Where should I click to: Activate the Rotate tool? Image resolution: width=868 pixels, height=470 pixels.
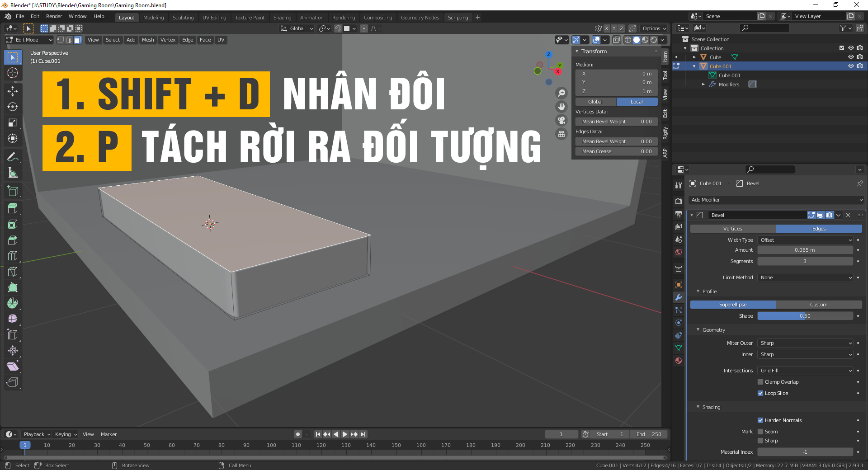click(x=13, y=107)
